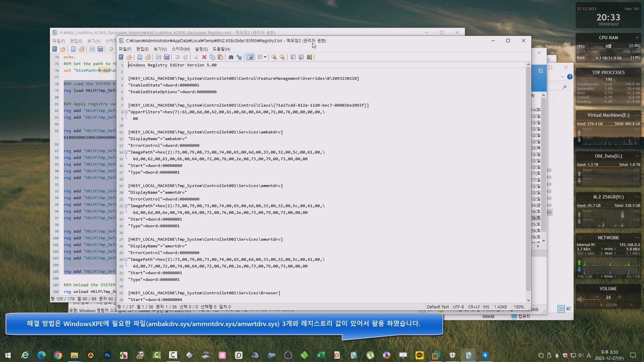Click CR+LF line ending status indicator
Viewport: 644px width, 362px height.
pos(474,307)
